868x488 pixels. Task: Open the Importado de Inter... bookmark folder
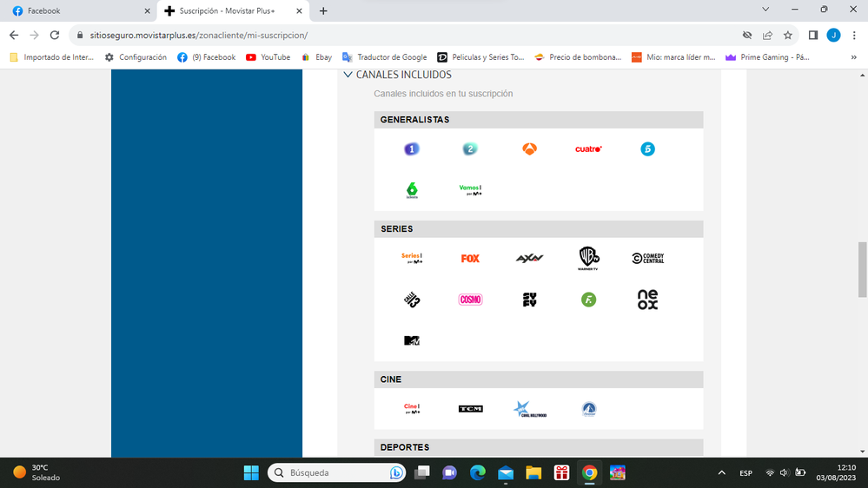(x=52, y=57)
